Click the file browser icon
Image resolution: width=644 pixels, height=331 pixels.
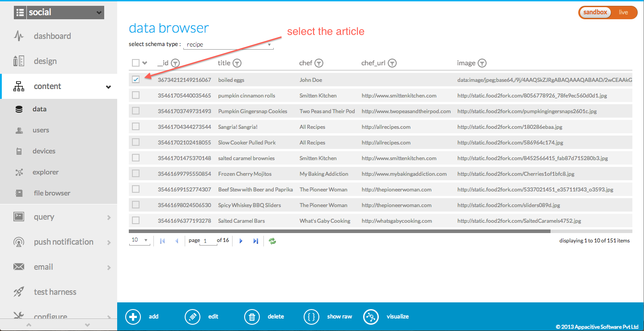click(19, 193)
